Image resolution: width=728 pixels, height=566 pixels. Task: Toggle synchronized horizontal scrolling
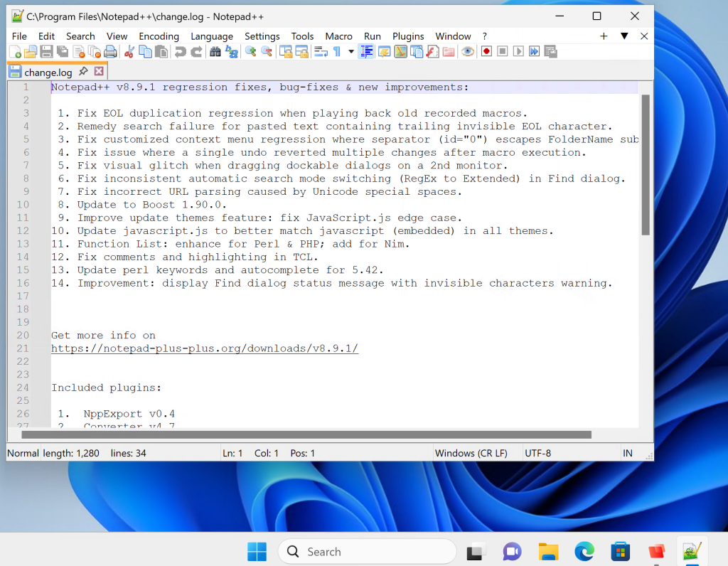click(x=301, y=51)
